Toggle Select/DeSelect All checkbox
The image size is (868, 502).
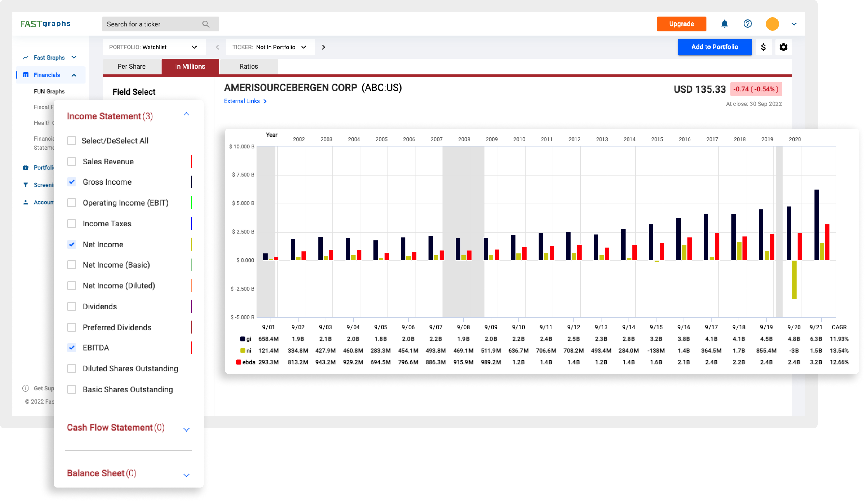pyautogui.click(x=72, y=141)
